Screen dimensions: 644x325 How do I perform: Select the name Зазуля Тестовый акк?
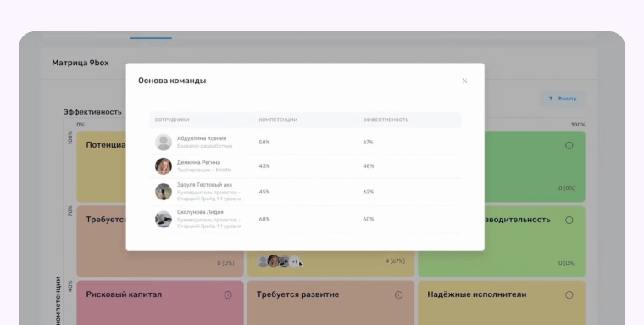point(204,185)
